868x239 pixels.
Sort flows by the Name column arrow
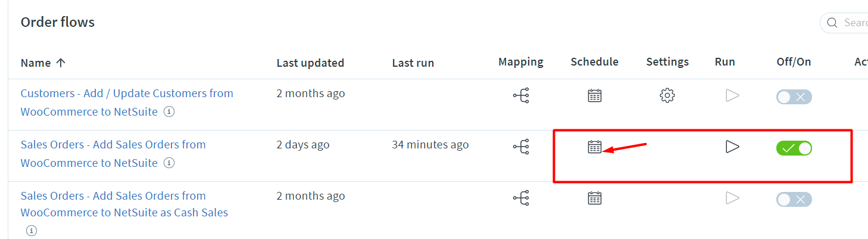click(x=60, y=63)
